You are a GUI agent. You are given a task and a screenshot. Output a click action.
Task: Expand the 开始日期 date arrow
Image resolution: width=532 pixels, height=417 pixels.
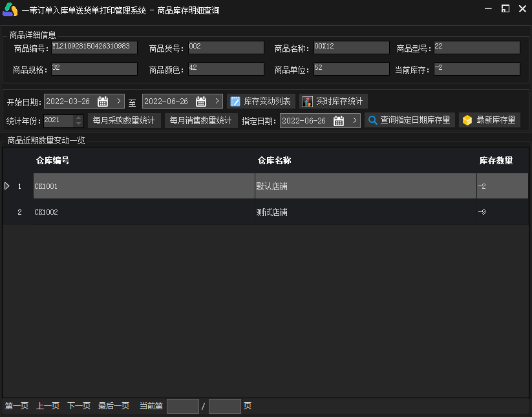(x=119, y=101)
